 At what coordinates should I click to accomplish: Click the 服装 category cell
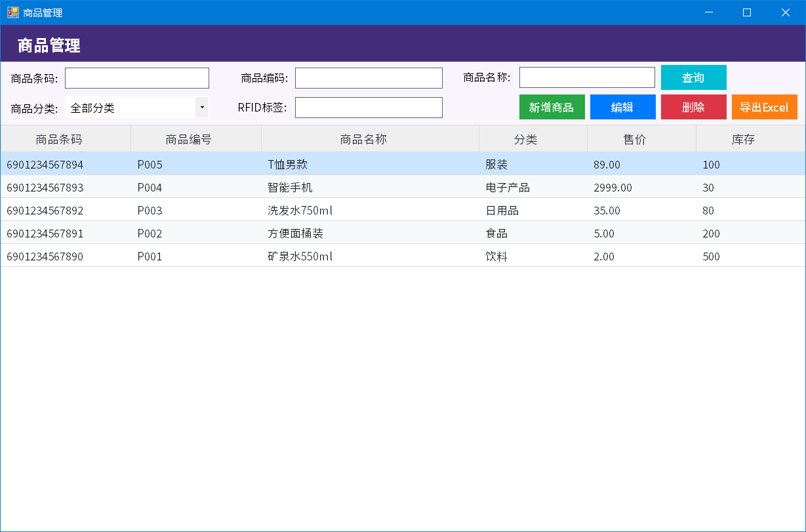(533, 164)
